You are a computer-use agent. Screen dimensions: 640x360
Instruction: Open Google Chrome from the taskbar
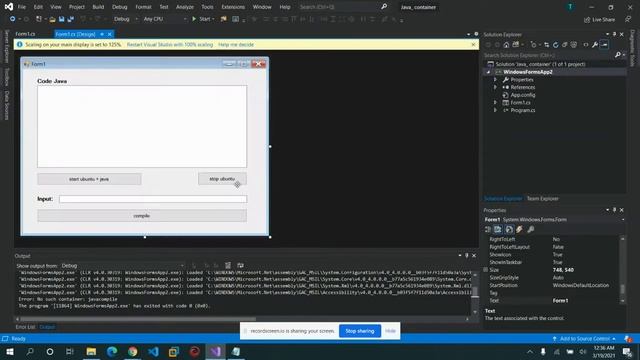click(x=133, y=351)
